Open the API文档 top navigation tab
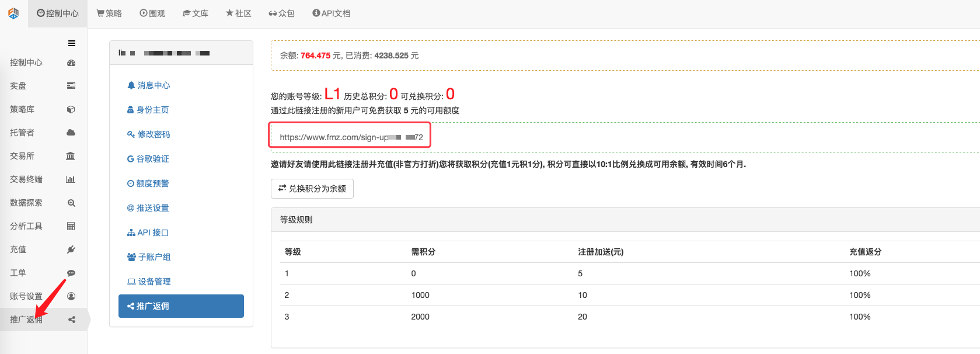Viewport: 980px width, 354px height. tap(332, 13)
